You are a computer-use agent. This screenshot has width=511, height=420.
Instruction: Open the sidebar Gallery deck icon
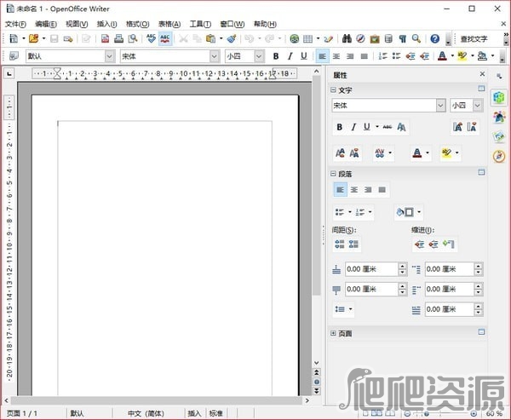[x=498, y=136]
